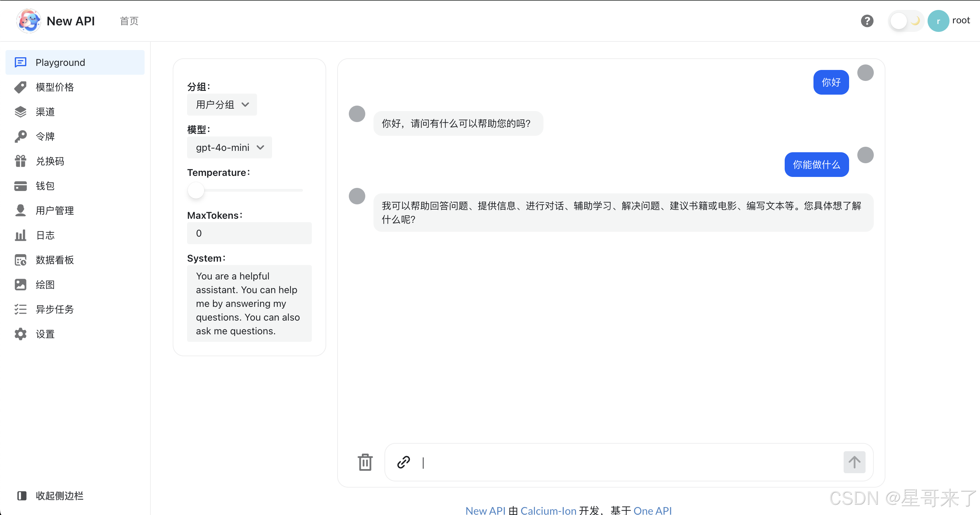Click the link attachment icon in input
The height and width of the screenshot is (515, 980).
click(403, 462)
